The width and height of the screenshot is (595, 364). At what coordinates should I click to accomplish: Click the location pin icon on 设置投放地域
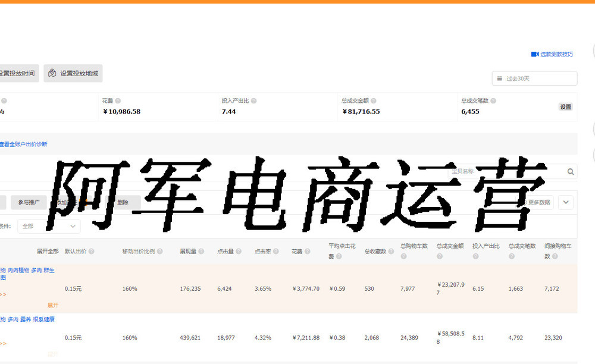pyautogui.click(x=52, y=73)
